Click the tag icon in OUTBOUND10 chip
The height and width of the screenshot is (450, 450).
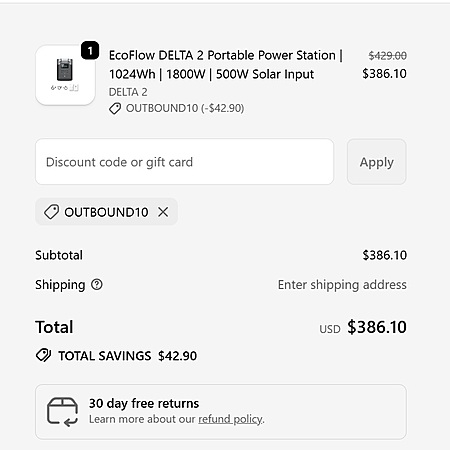51,212
